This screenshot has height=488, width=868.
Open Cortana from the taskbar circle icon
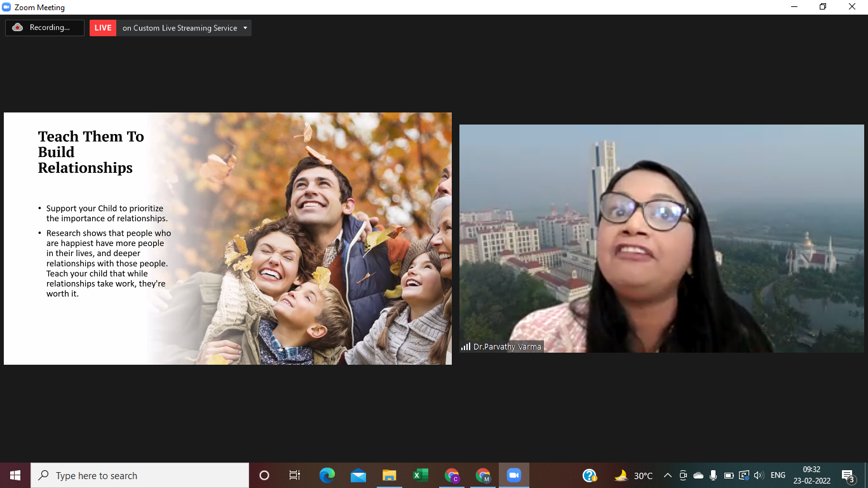click(264, 475)
